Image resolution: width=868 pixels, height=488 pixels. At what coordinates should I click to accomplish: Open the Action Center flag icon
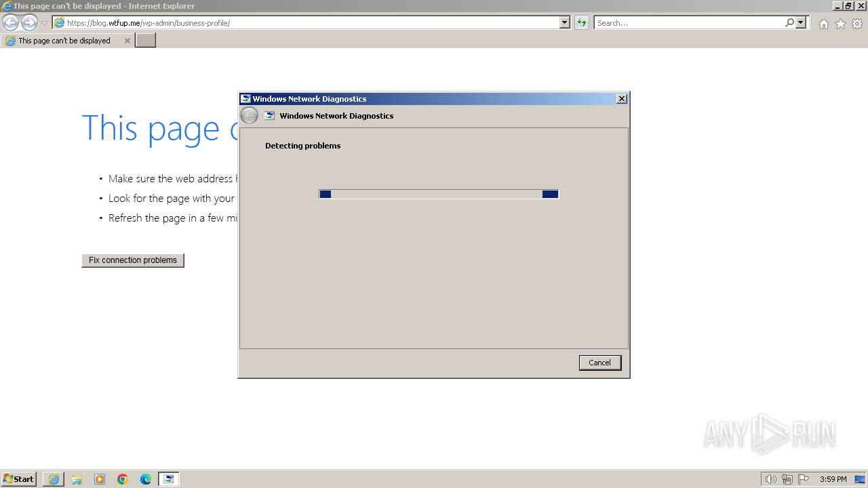[x=804, y=479]
